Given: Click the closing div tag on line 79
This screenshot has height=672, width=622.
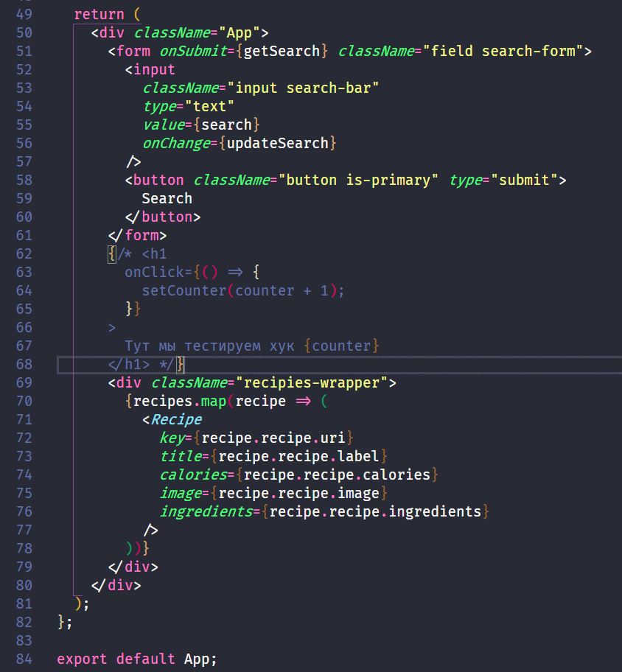Looking at the screenshot, I should coord(133,567).
